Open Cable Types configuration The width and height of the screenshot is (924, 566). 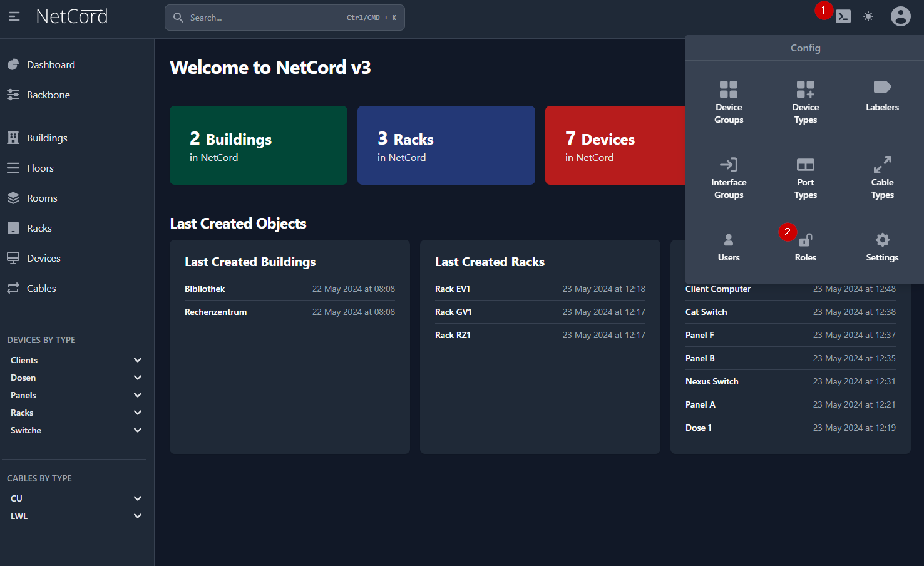(x=882, y=165)
